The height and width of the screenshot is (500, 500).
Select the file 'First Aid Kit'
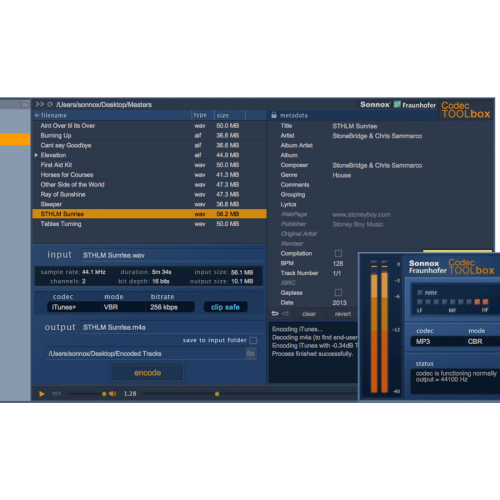tap(149, 165)
